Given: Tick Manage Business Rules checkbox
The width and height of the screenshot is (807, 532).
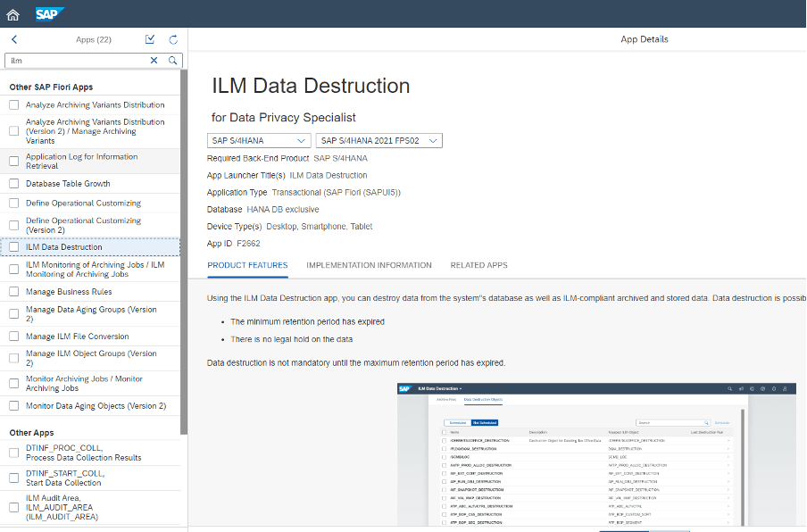Looking at the screenshot, I should tap(14, 292).
